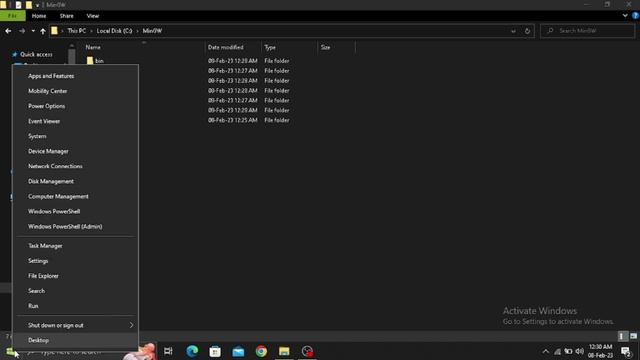Open Task View on the taskbar

[x=168, y=351]
